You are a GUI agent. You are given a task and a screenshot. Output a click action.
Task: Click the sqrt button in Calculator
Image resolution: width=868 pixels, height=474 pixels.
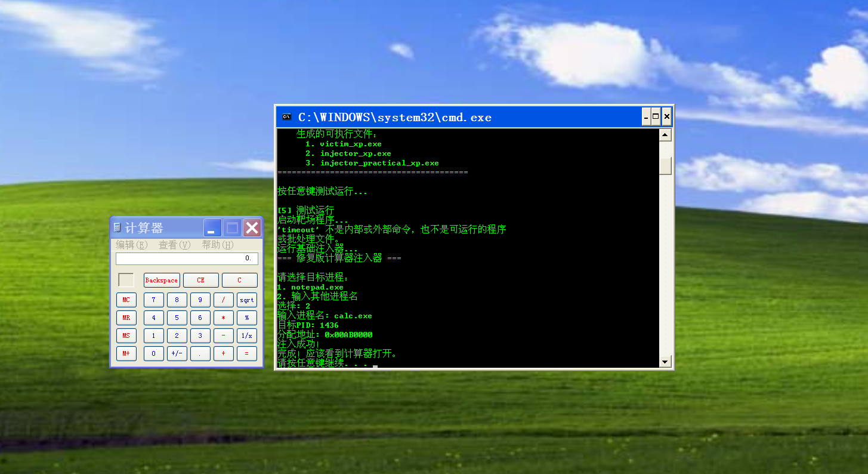(x=247, y=300)
